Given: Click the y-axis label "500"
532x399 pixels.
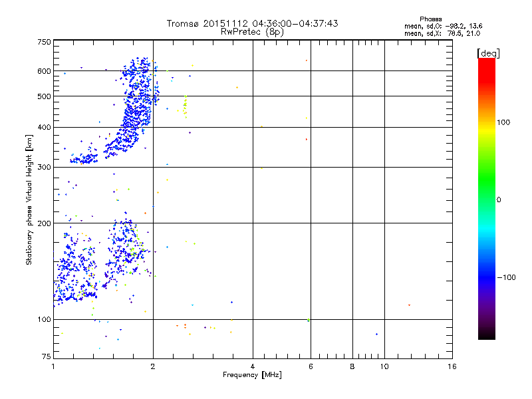Looking at the screenshot, I should coord(44,96).
